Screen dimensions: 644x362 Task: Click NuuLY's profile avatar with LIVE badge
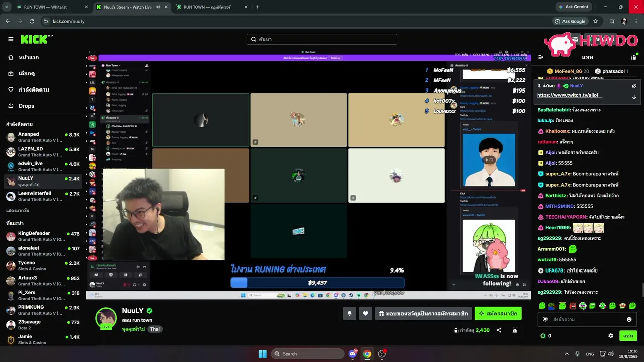(x=106, y=318)
